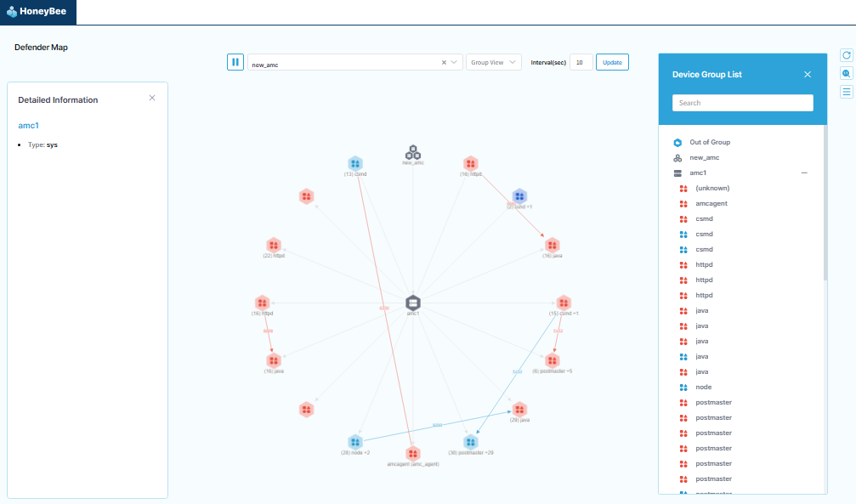This screenshot has height=504, width=856.
Task: Open the new_amc group dropdown
Action: pyautogui.click(x=454, y=62)
